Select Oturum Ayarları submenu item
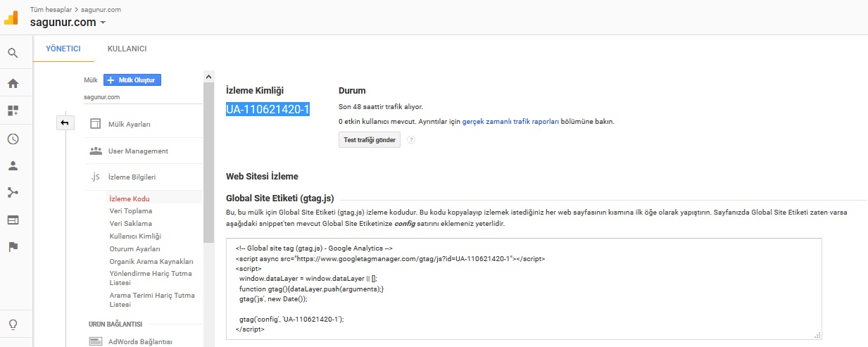This screenshot has height=347, width=868. coord(135,248)
